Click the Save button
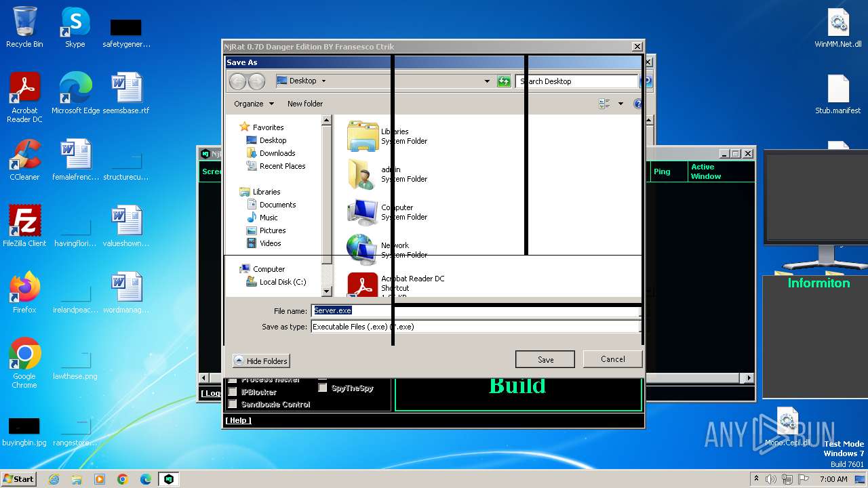868x488 pixels. (x=545, y=359)
